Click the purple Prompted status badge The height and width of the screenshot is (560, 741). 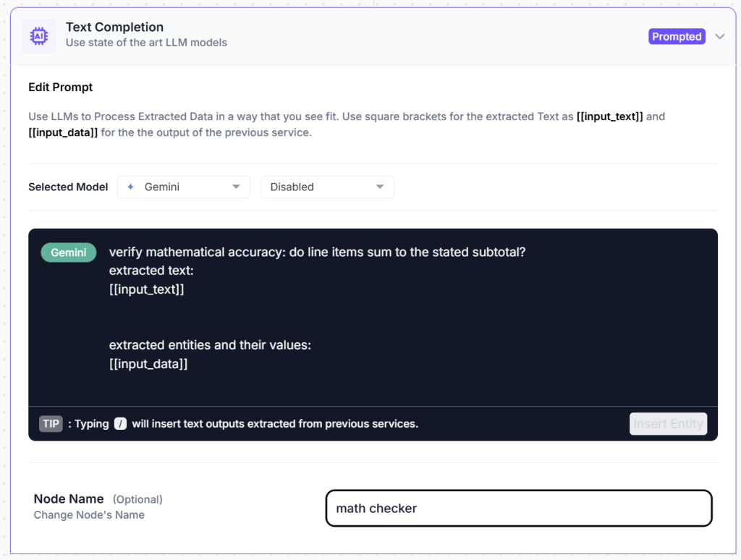point(677,37)
